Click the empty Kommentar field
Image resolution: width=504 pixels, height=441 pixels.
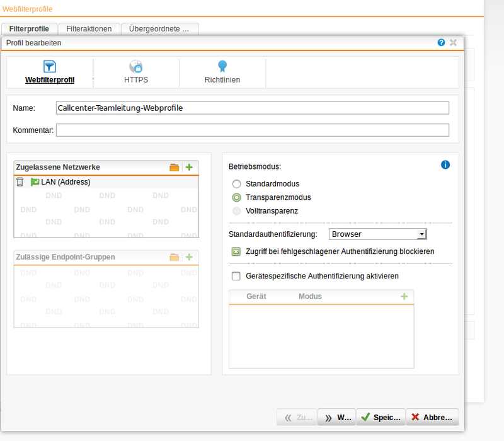tap(252, 130)
